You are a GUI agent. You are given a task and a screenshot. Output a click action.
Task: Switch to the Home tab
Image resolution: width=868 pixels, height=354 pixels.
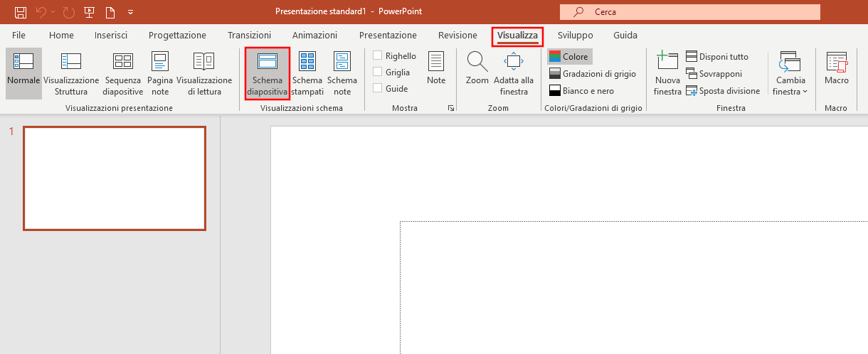coord(61,35)
